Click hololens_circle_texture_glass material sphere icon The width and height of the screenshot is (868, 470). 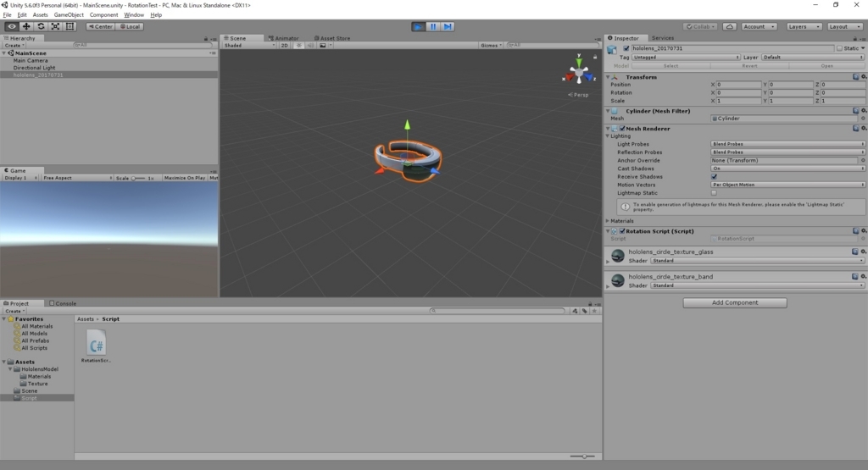pyautogui.click(x=618, y=256)
